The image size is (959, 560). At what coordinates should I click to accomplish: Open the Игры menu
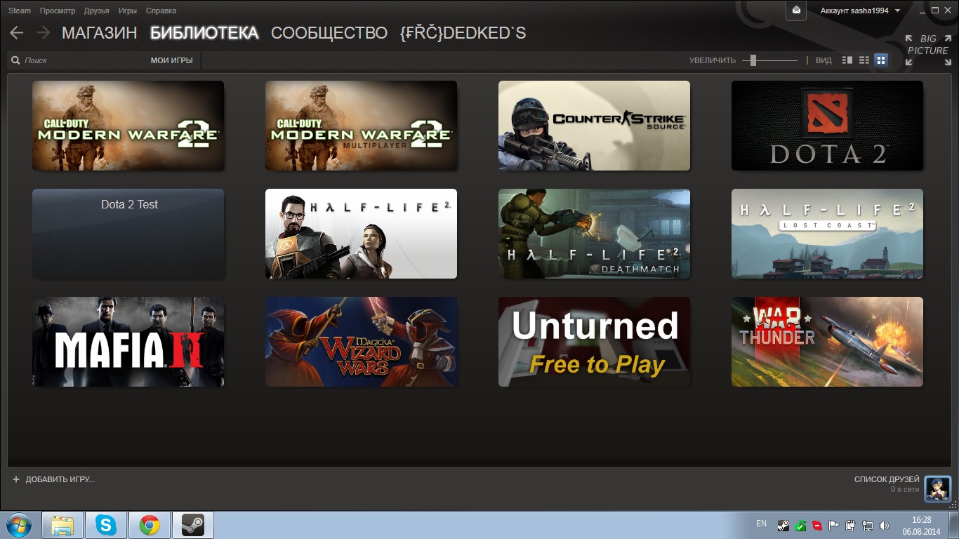128,11
